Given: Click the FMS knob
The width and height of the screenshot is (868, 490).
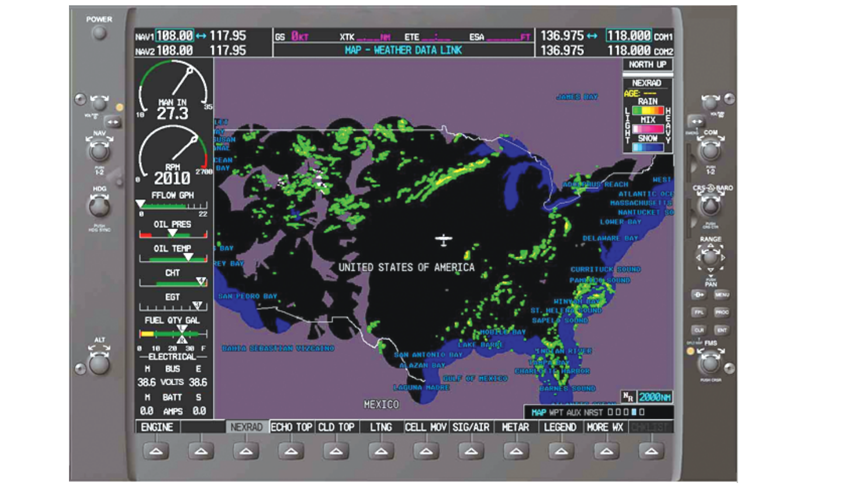Looking at the screenshot, I should (x=710, y=363).
